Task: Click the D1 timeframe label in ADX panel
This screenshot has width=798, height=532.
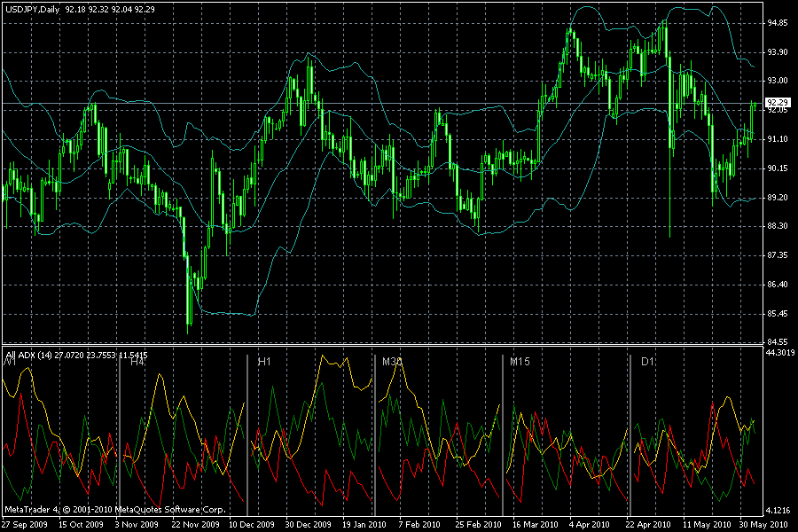Action: [647, 362]
